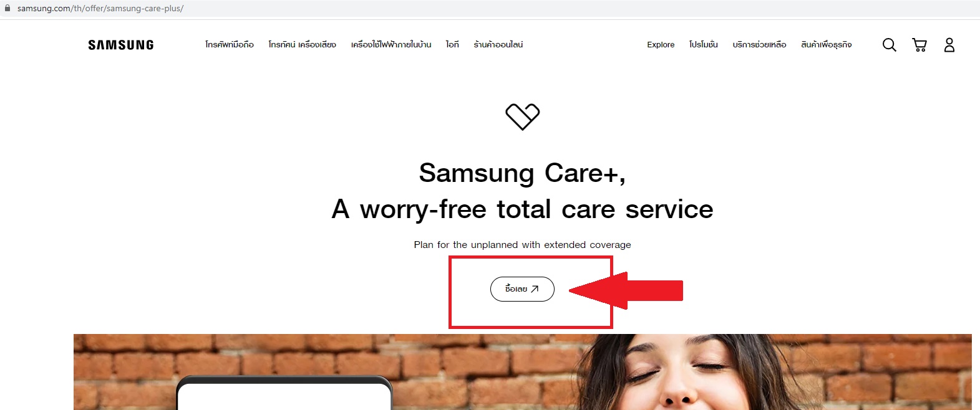Click the ซื้อเลย buy now button

(522, 289)
